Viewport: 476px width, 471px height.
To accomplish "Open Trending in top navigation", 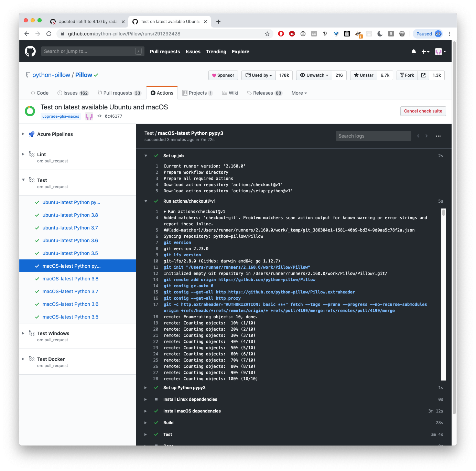I will pyautogui.click(x=216, y=52).
